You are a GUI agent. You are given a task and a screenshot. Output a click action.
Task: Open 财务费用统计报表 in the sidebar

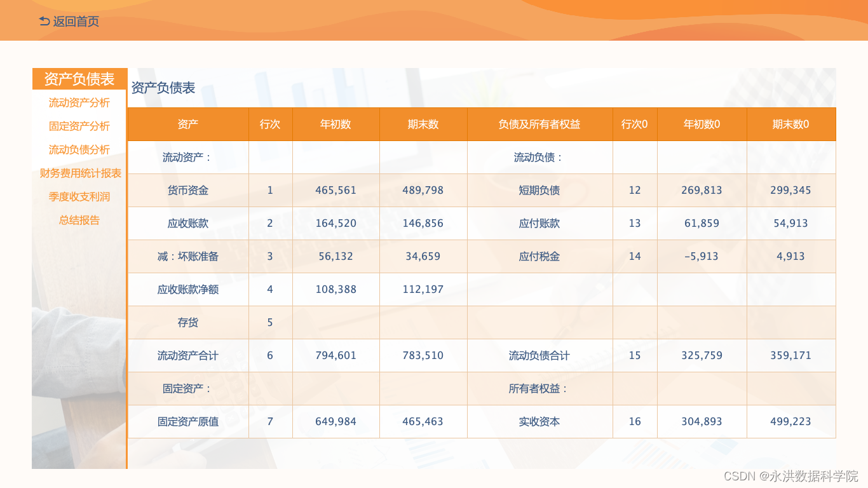click(x=80, y=173)
